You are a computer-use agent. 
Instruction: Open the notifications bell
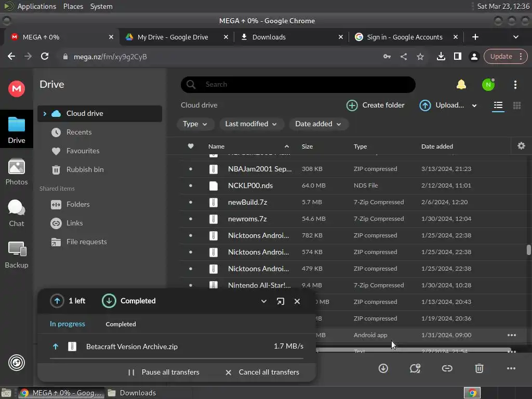pos(461,85)
